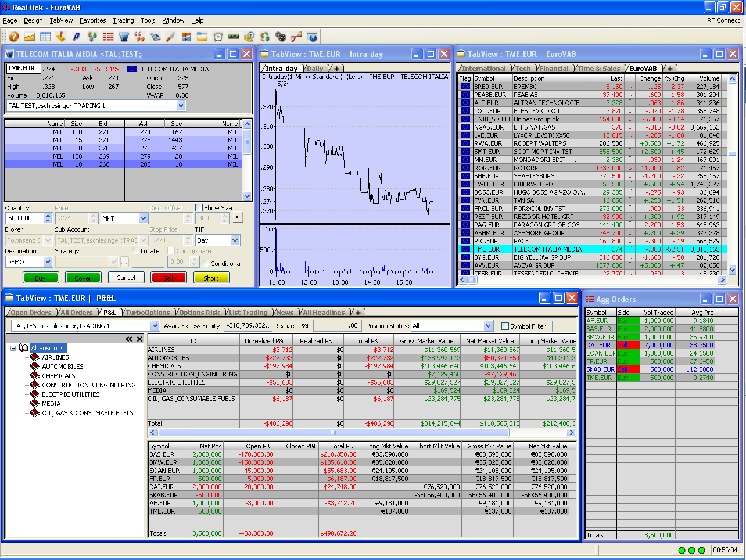Click the Level II book vertical scrollbar
This screenshot has width=746, height=560.
(x=248, y=160)
